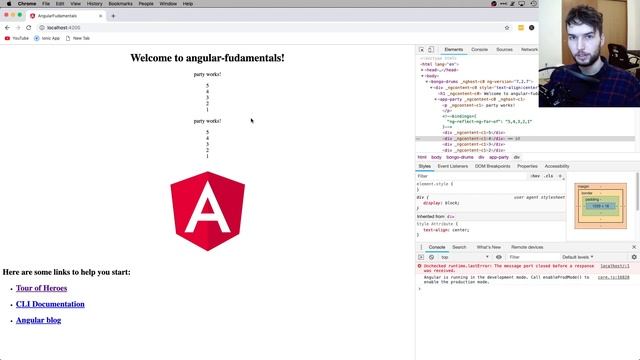
Task: Collapse the head element node
Action: point(422,70)
